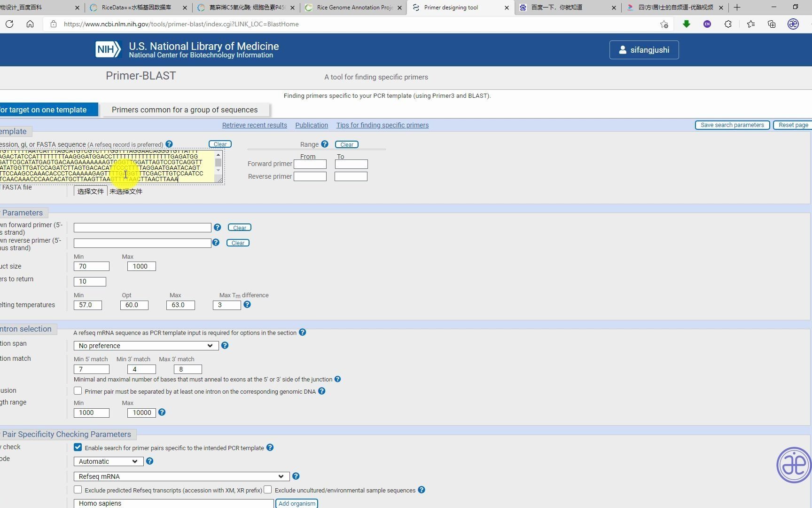Open help for Max Tm difference
Viewport: 812px width, 508px height.
pyautogui.click(x=247, y=304)
